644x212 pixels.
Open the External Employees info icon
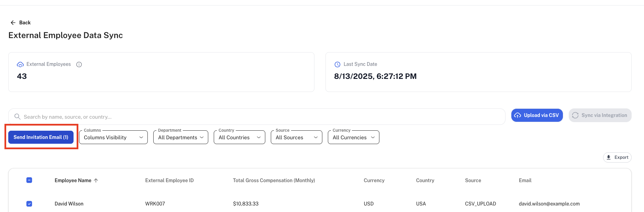tap(79, 64)
